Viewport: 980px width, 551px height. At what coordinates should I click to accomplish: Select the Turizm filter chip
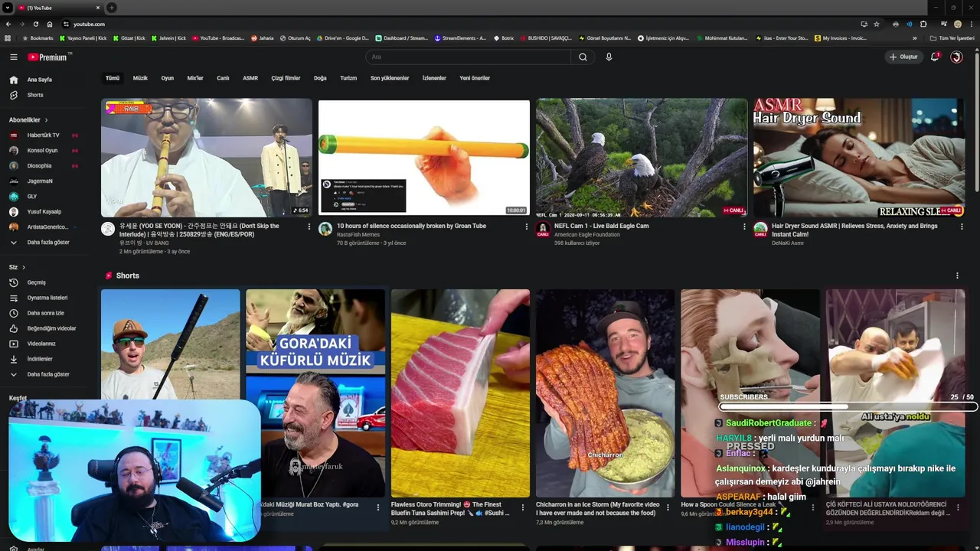tap(348, 78)
